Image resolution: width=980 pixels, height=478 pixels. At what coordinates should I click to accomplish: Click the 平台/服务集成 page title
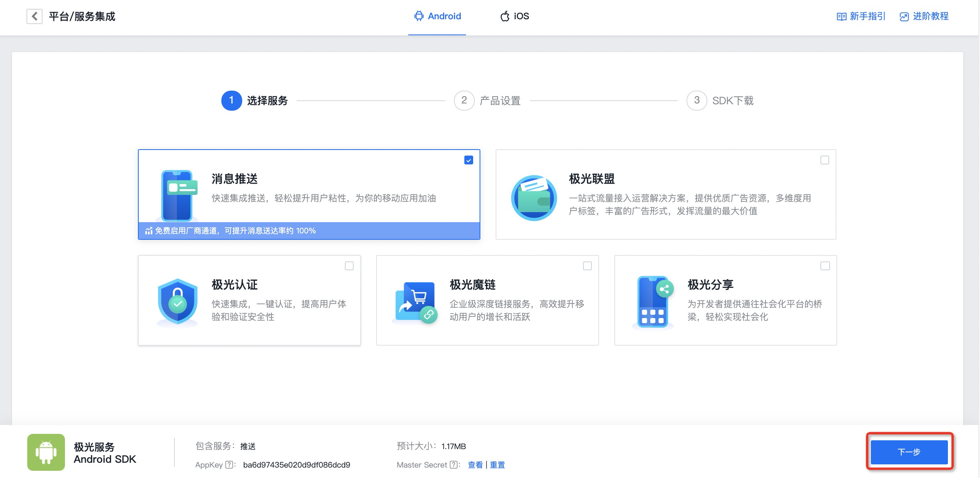click(x=82, y=16)
